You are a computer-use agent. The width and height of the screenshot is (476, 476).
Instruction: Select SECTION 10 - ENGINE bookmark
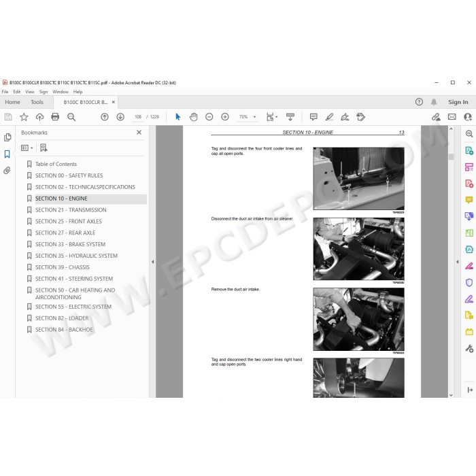pos(61,199)
